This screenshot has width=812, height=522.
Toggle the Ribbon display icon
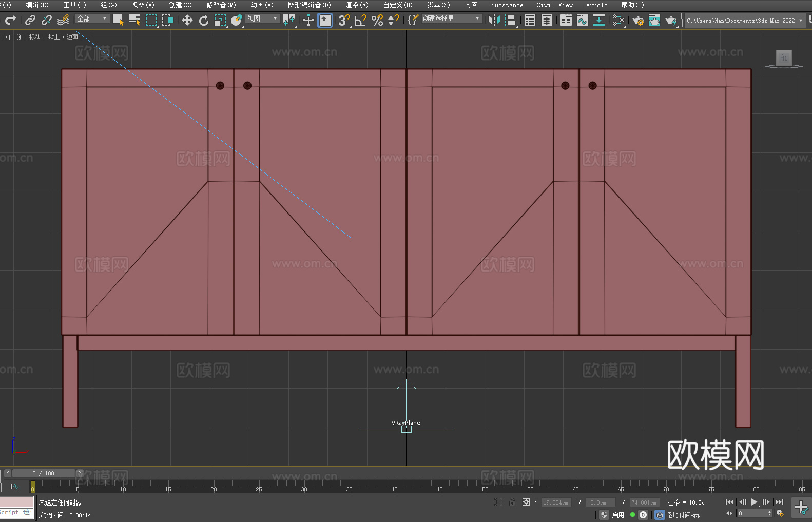point(566,20)
